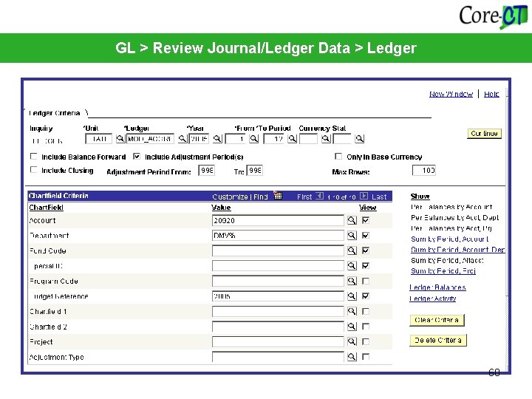Select the Ledger Criteria tab
This screenshot has height=399, width=532.
[x=54, y=113]
